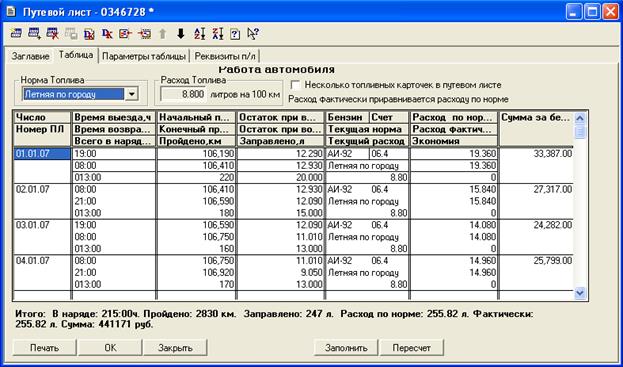Click the sum cell 25,799.00
623x367 pixels.
pyautogui.click(x=536, y=261)
